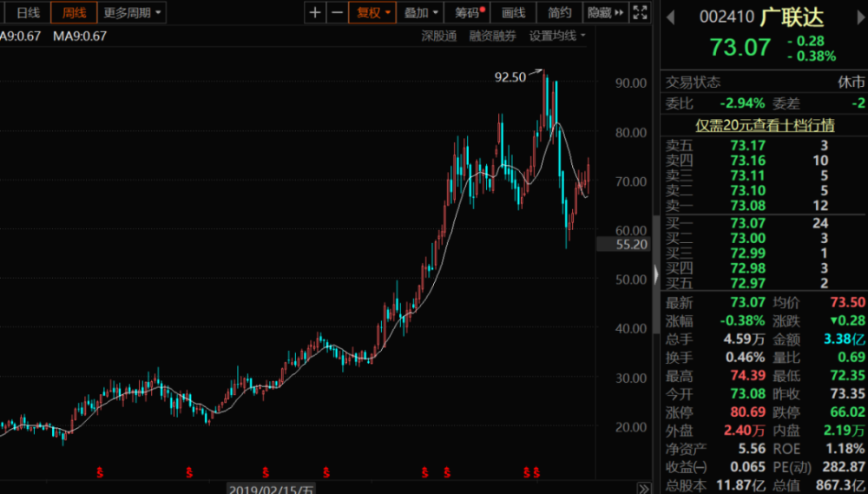The image size is (868, 494).
Task: Toggle 隐藏 hide panel button
Action: [x=606, y=12]
